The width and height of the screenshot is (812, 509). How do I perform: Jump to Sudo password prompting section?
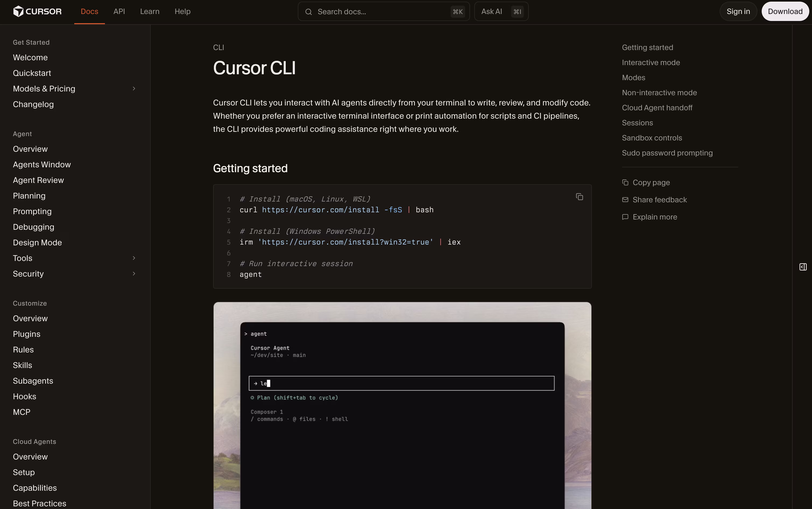[x=667, y=153]
